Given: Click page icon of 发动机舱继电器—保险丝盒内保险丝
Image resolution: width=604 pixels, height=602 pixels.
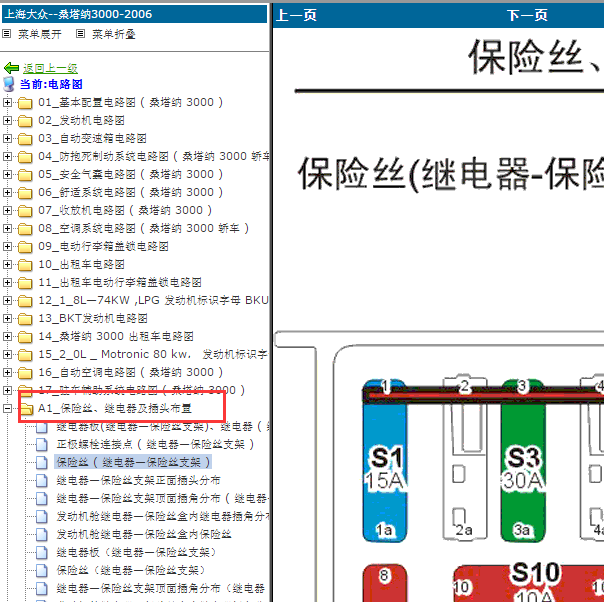Looking at the screenshot, I should tap(42, 535).
